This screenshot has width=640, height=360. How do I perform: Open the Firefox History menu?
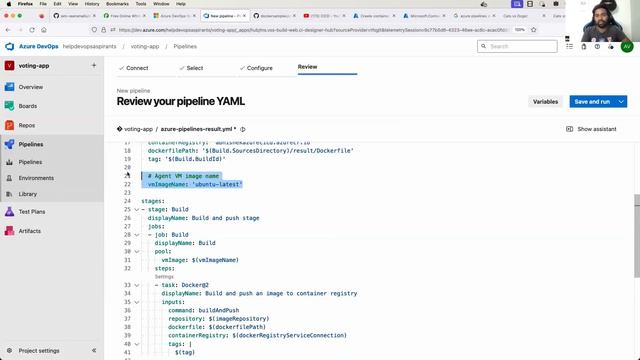click(x=92, y=4)
